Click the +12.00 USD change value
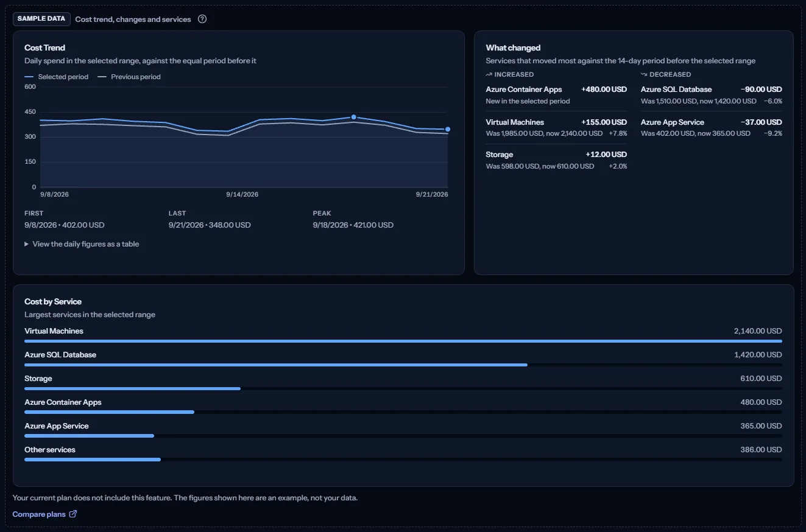Screen dimensions: 806x532 [x=606, y=155]
